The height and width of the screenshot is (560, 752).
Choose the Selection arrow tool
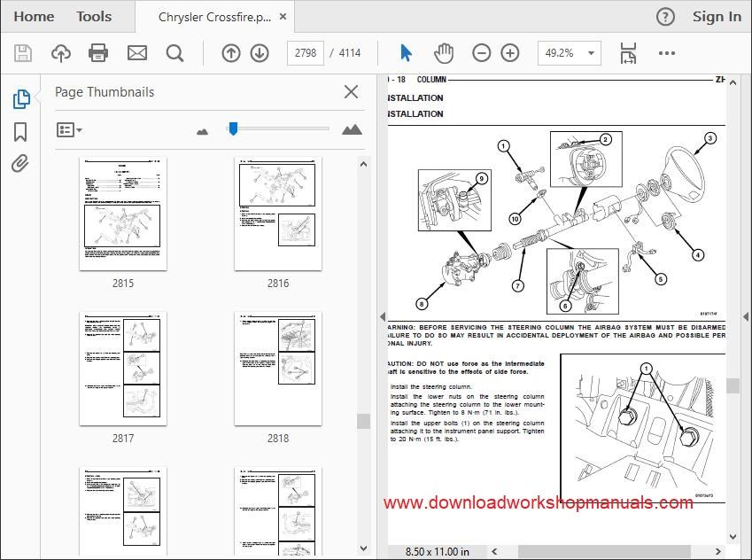coord(406,53)
